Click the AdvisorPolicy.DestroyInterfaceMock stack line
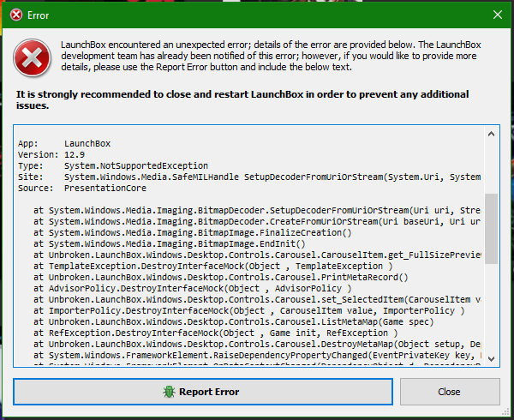Screen dimensions: 514x420 pos(193,288)
